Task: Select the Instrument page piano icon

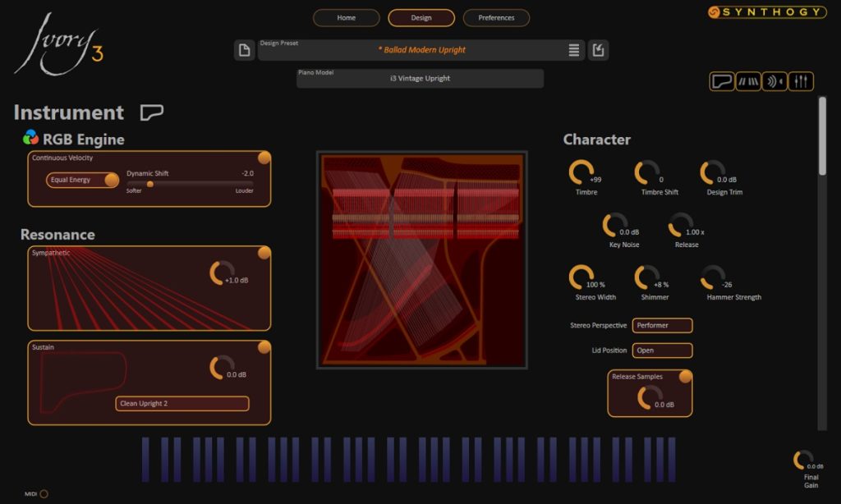Action: tap(722, 81)
